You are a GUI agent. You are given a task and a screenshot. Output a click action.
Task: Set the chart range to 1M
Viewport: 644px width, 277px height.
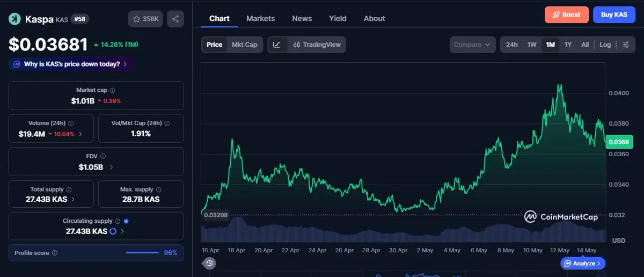tap(551, 45)
